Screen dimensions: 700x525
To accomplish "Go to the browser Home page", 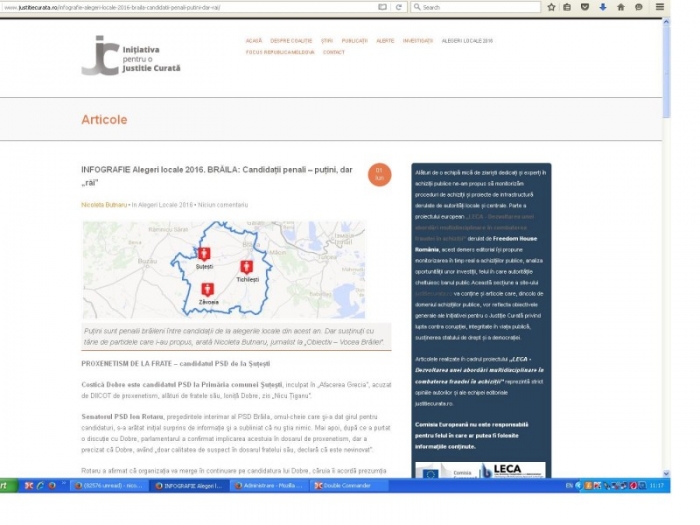I will [x=620, y=7].
